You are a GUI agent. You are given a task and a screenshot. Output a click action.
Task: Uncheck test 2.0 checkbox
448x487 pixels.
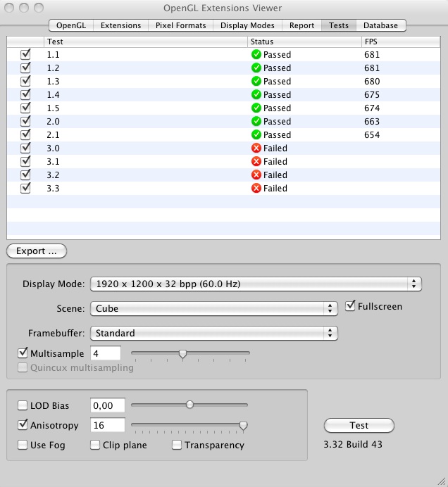pos(25,122)
